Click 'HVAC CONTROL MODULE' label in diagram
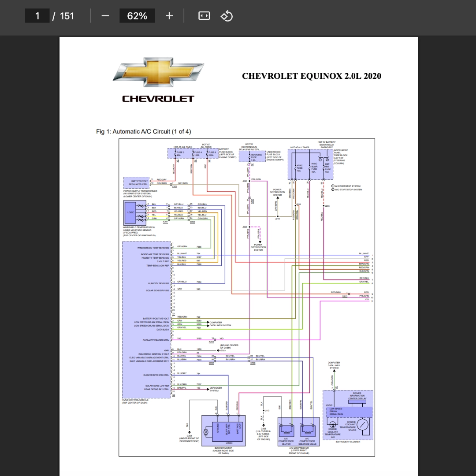This screenshot has height=476, width=476. (x=135, y=400)
